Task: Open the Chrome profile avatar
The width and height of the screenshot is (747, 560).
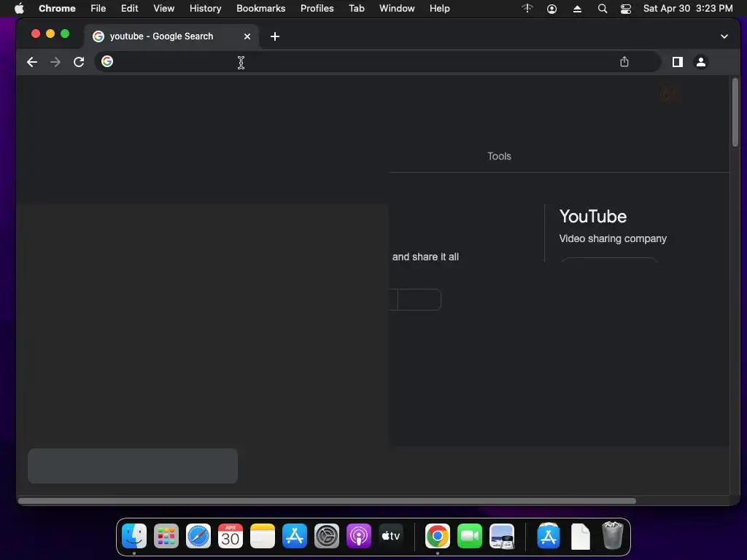Action: pos(701,62)
